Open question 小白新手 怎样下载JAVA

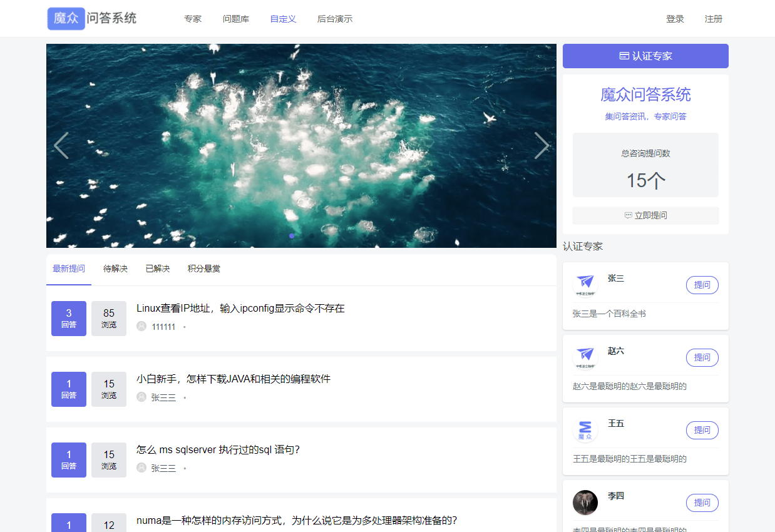tap(234, 379)
